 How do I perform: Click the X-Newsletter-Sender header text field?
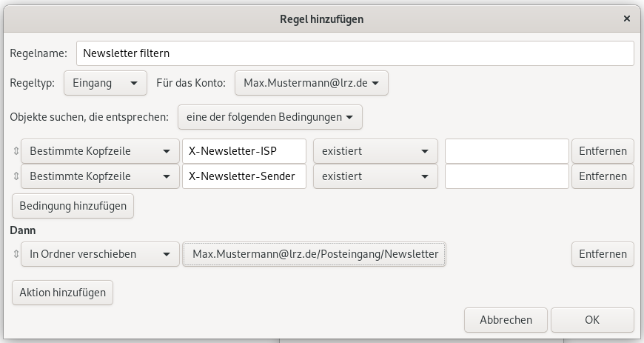pos(244,176)
